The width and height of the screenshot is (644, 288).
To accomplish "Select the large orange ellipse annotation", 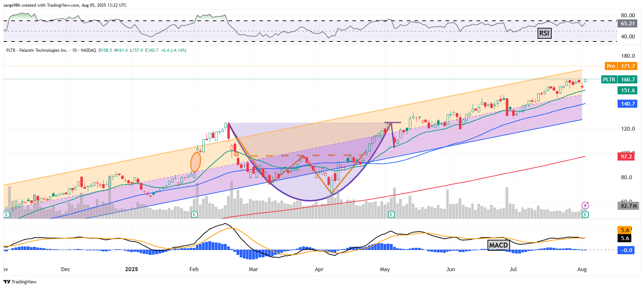I will point(196,162).
